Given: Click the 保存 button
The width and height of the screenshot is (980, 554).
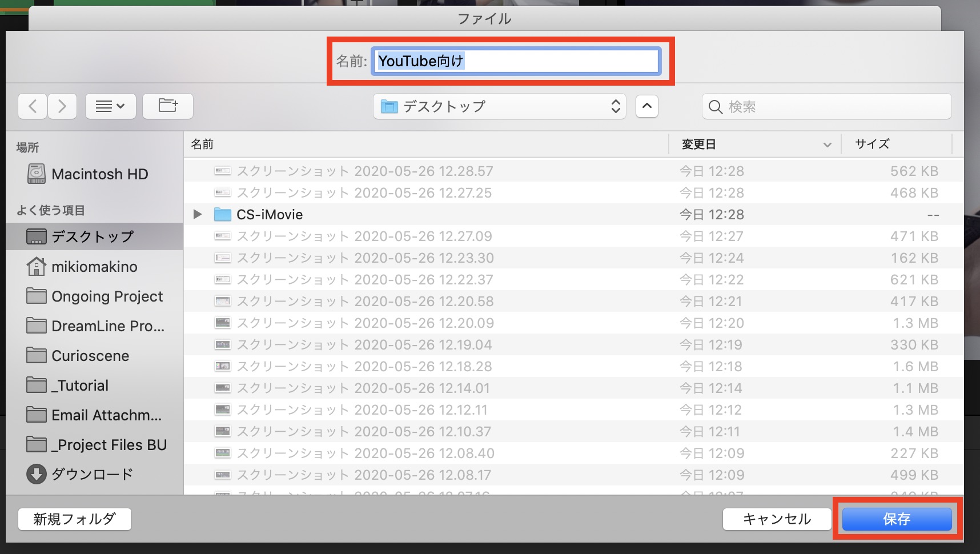Looking at the screenshot, I should (897, 519).
